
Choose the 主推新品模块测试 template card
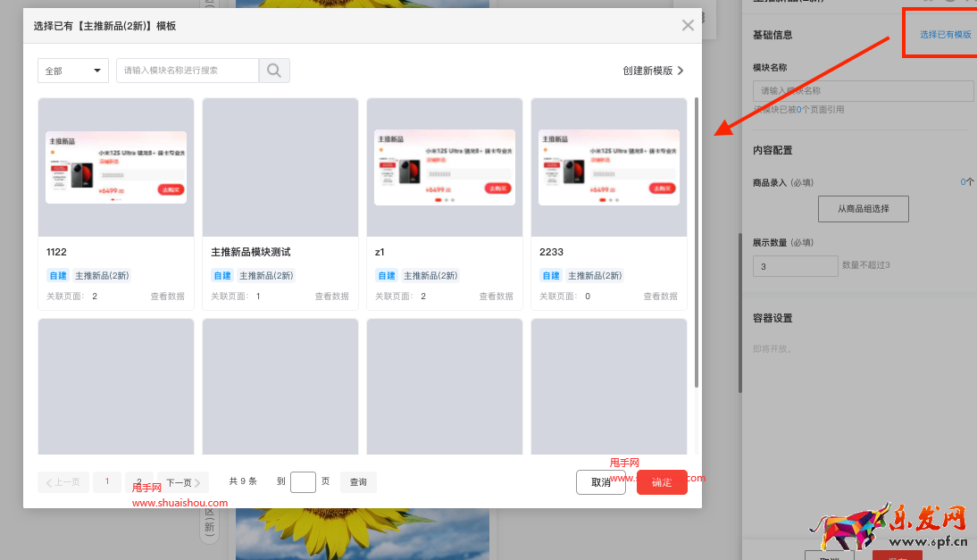point(280,204)
